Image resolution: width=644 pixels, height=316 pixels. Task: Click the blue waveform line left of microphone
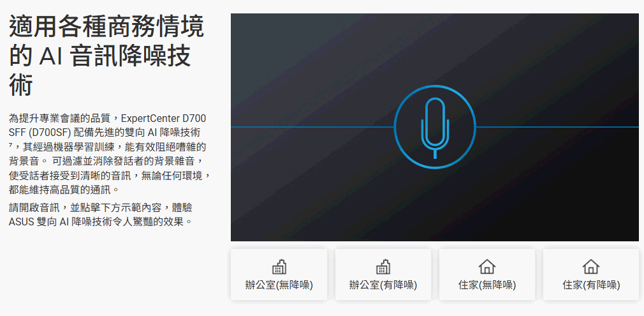point(312,127)
